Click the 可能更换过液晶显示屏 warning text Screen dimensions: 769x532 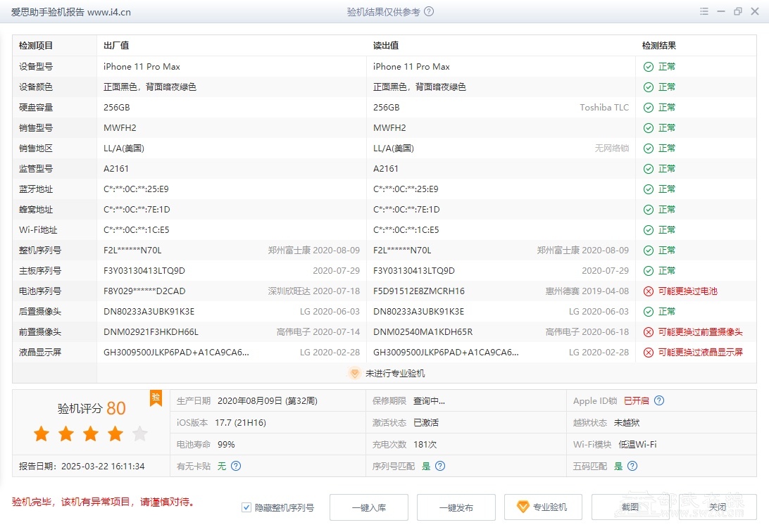(700, 353)
